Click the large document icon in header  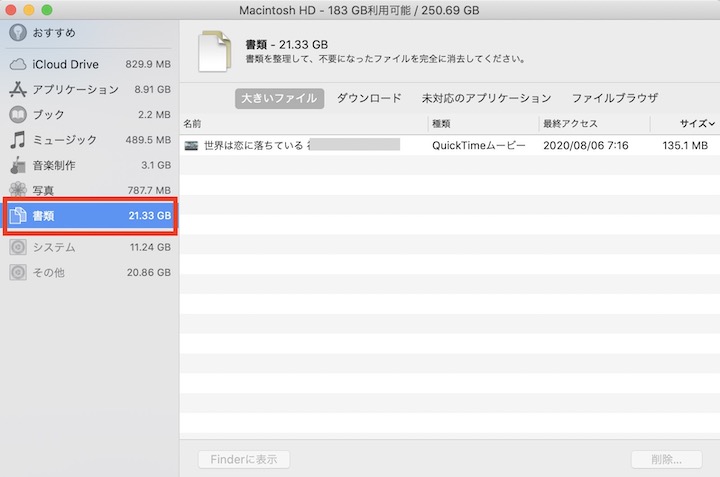pos(214,51)
